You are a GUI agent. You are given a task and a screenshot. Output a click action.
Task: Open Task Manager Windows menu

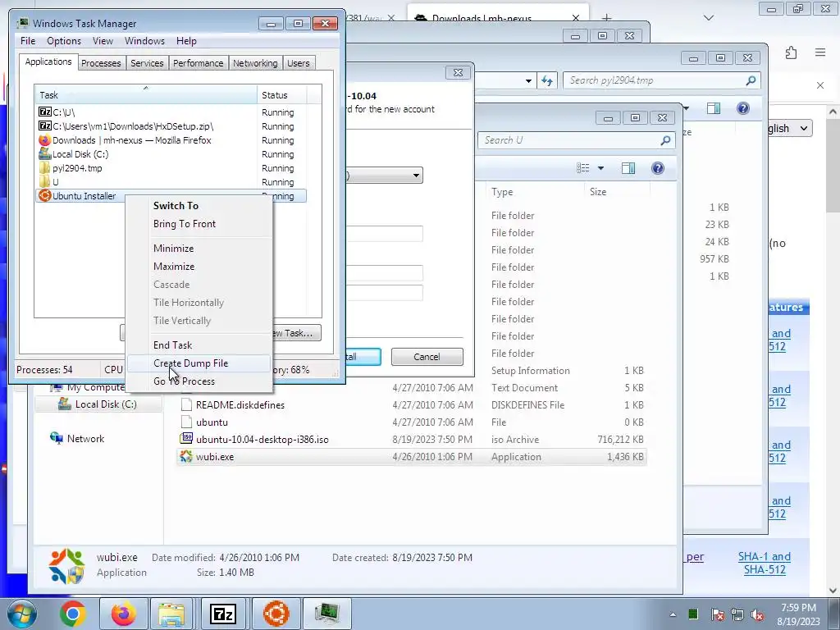pos(144,41)
